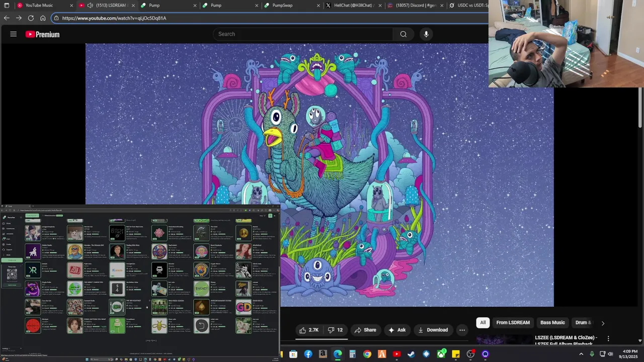Open browser home page icon
This screenshot has height=362, width=644.
coord(43,18)
